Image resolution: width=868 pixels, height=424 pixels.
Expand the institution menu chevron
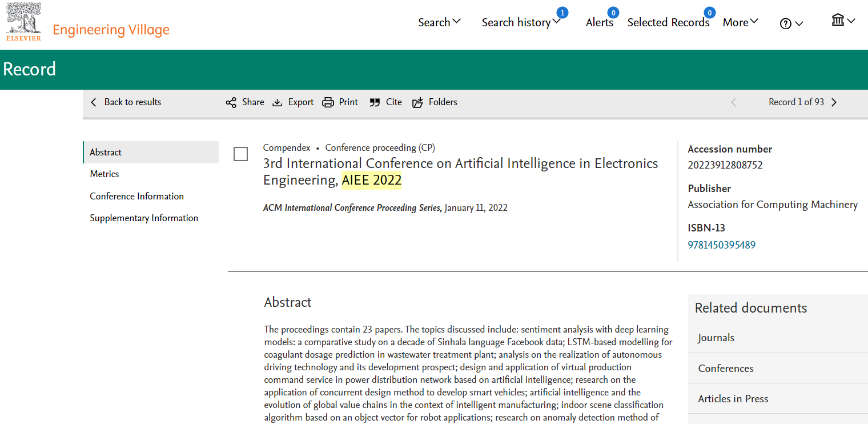click(x=851, y=21)
